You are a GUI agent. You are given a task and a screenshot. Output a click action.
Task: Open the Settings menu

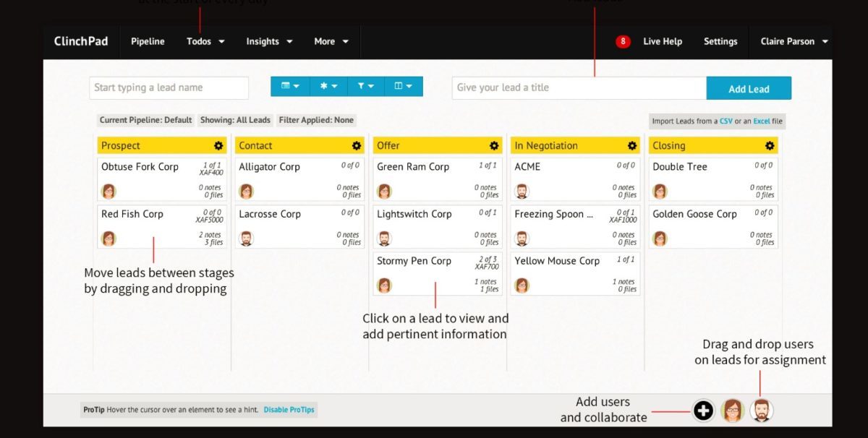coord(720,41)
